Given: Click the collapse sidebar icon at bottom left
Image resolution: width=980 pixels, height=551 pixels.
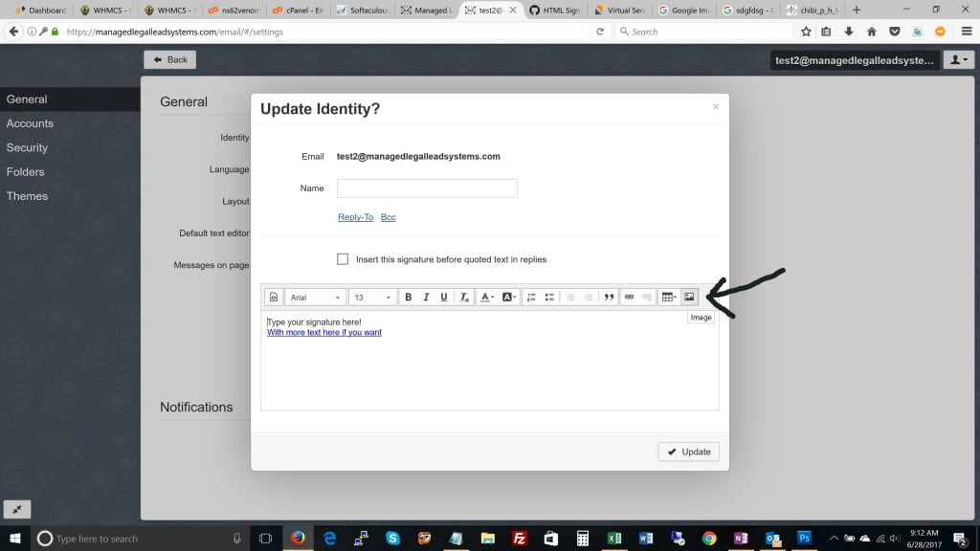Looking at the screenshot, I should coord(17,509).
